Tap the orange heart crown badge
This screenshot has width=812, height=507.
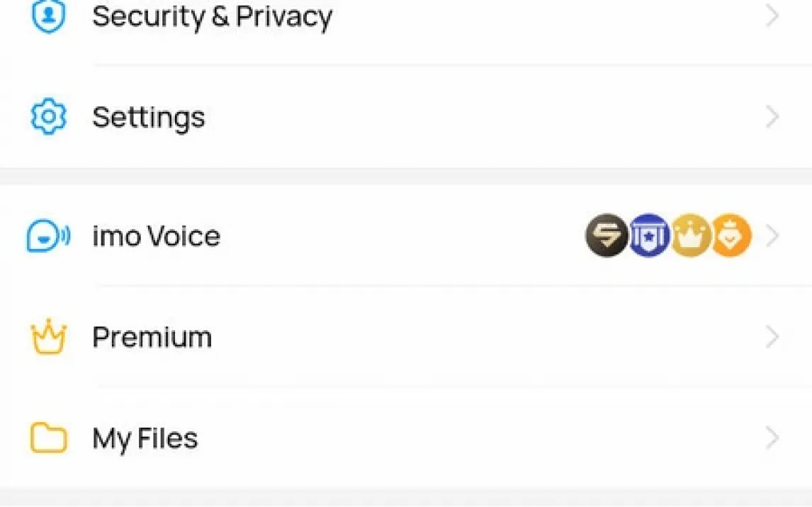(x=731, y=235)
